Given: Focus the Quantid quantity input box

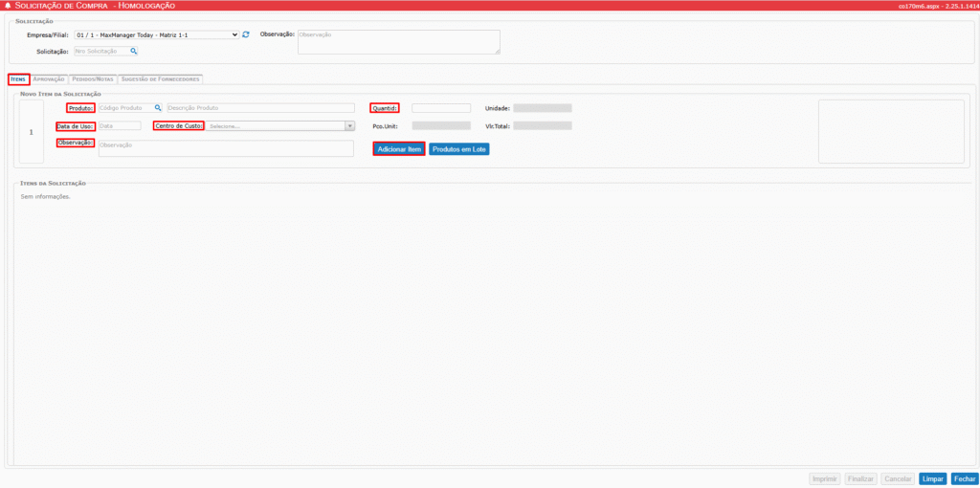Looking at the screenshot, I should (x=440, y=108).
